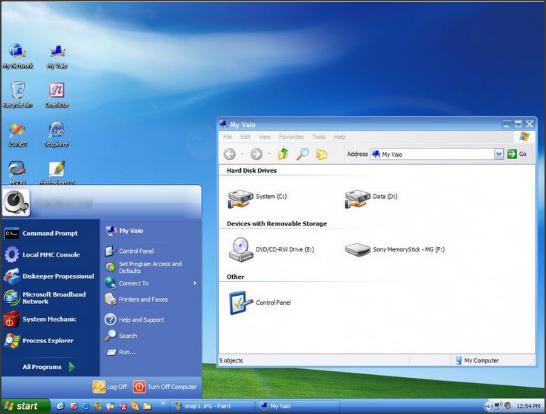The image size is (546, 414).
Task: Open the Favorites menu
Action: [x=291, y=137]
